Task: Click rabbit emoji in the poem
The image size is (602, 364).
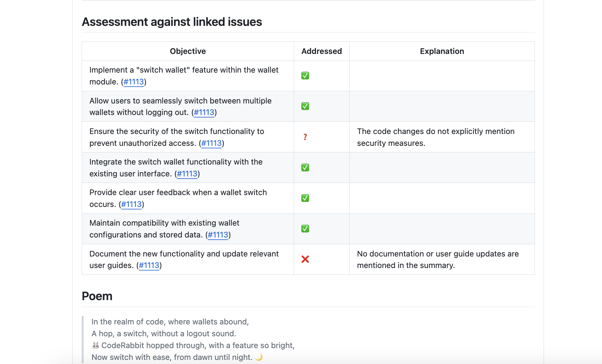Action: pos(96,345)
